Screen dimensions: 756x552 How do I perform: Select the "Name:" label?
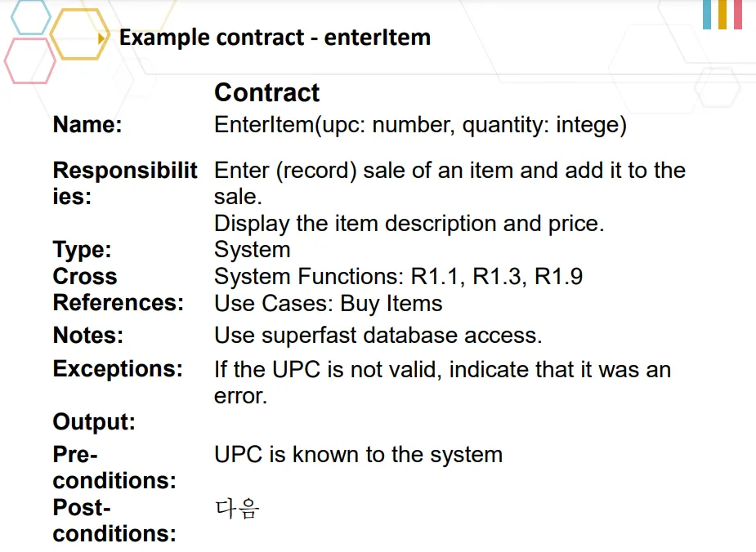[x=87, y=125]
